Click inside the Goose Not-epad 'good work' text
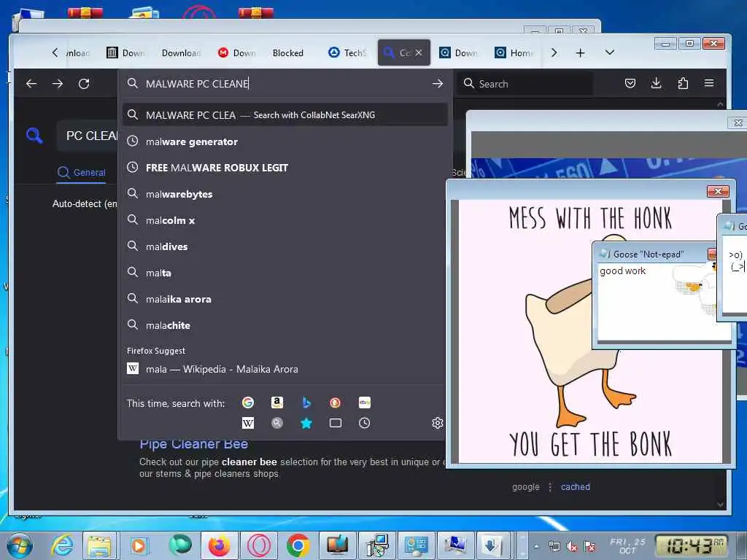 623,271
